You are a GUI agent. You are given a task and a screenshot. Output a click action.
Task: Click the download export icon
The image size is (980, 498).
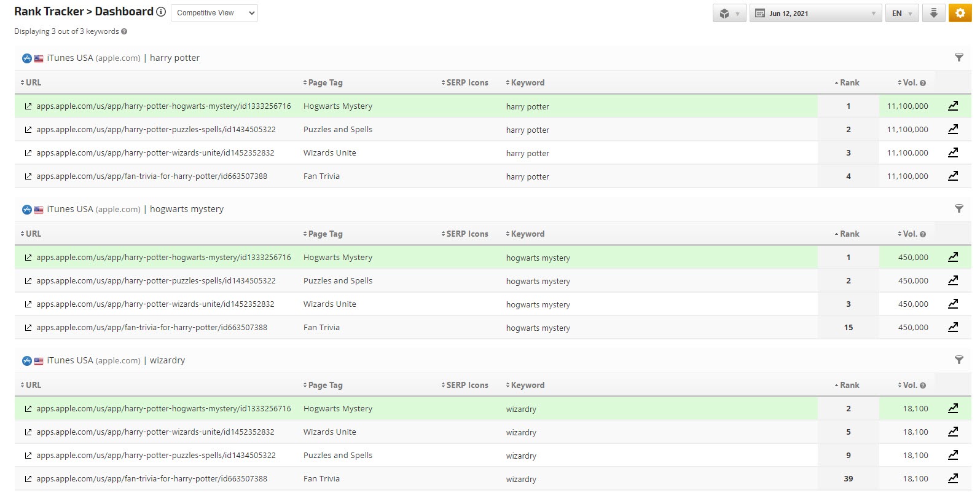coord(933,13)
